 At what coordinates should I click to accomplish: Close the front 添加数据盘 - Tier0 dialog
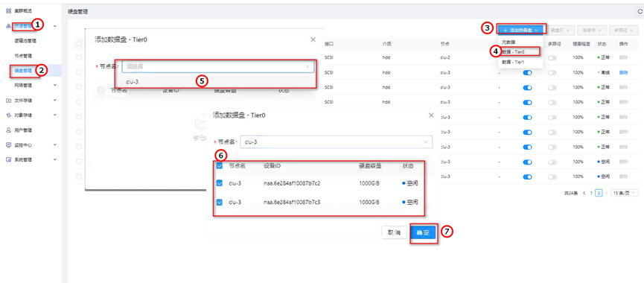431,115
